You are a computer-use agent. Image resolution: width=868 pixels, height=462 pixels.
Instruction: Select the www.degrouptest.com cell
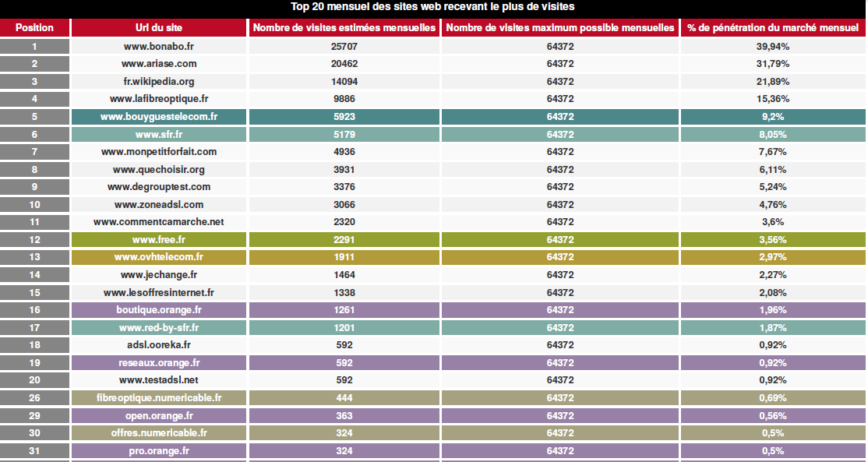coord(159,187)
